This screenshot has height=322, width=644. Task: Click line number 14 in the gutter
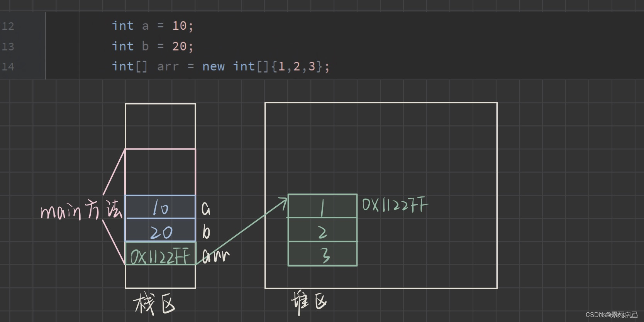coord(8,67)
